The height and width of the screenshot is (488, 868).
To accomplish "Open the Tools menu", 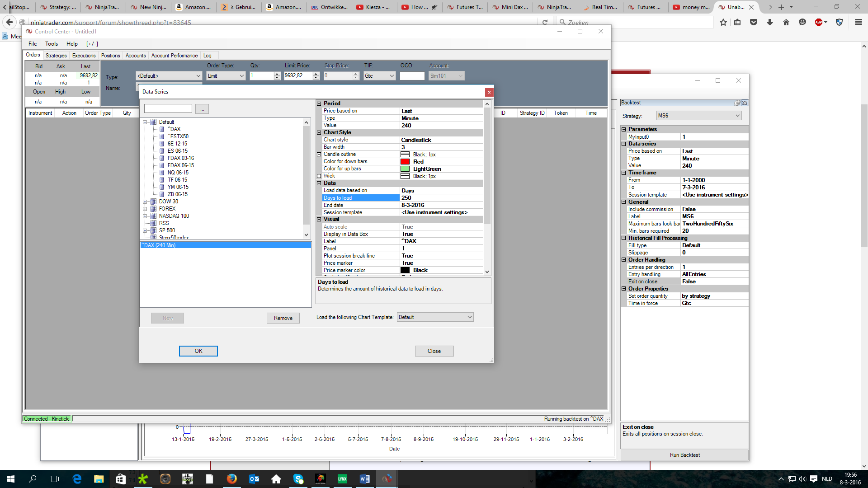I will (x=52, y=44).
